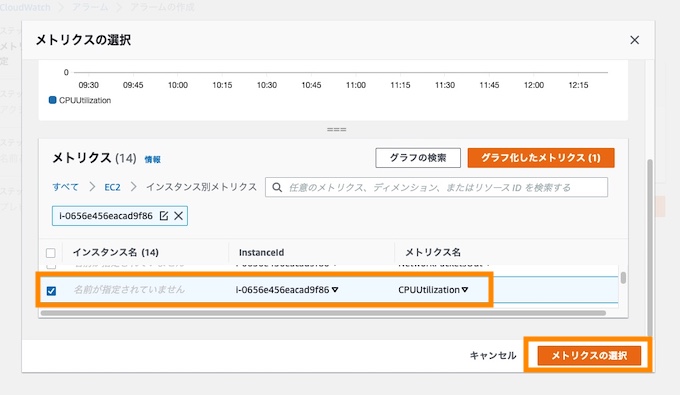Click the CPUUtilization legend color square
Screen dimensions: 680x395
(x=52, y=100)
